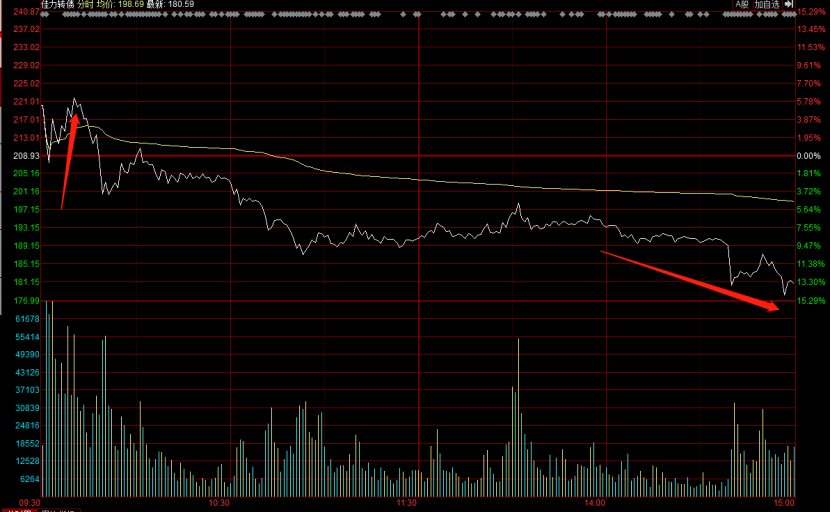831x512 pixels.
Task: Click the 15.29% top percentage label
Action: click(x=810, y=11)
